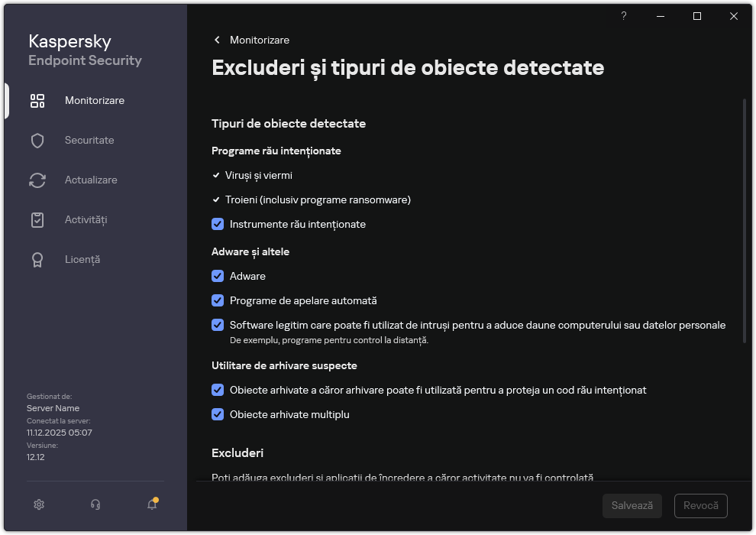Toggle Programe de apelare automată detection

pyautogui.click(x=218, y=300)
